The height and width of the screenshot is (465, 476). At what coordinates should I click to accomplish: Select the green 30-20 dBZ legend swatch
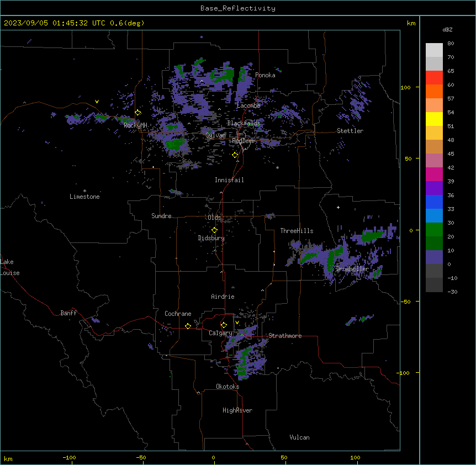(x=434, y=230)
